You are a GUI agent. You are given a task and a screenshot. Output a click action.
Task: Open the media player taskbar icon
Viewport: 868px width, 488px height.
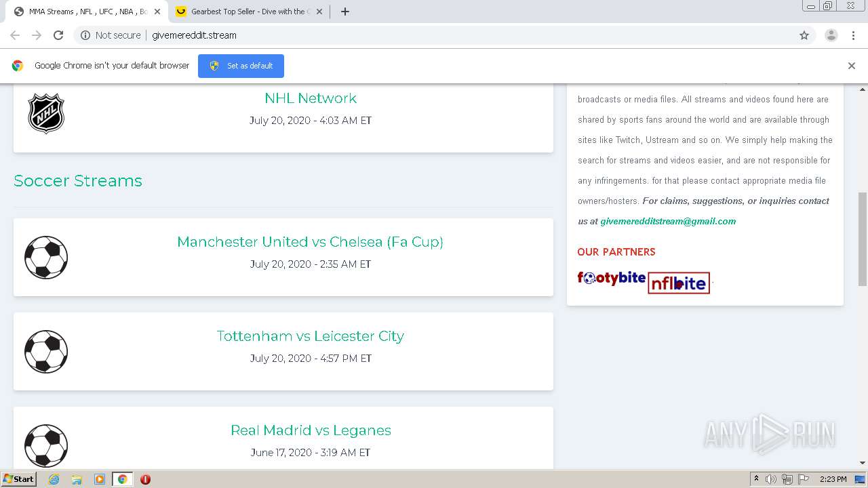pos(100,479)
